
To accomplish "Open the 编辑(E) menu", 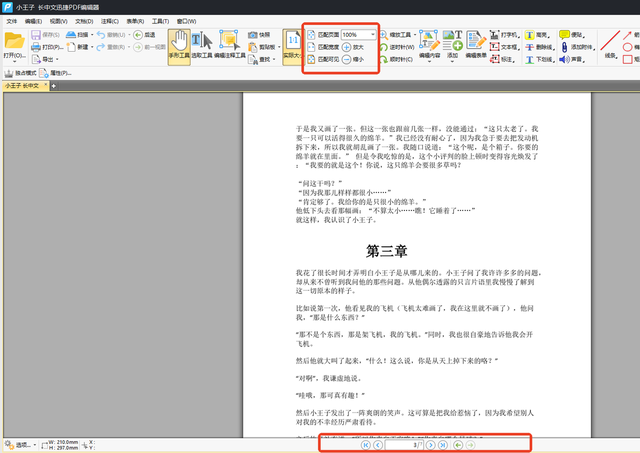I will coord(33,21).
